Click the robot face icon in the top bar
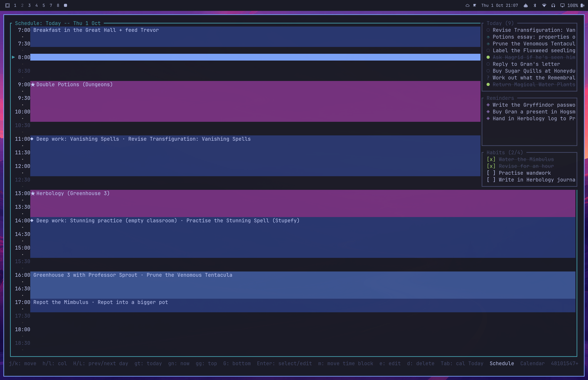 click(526, 5)
